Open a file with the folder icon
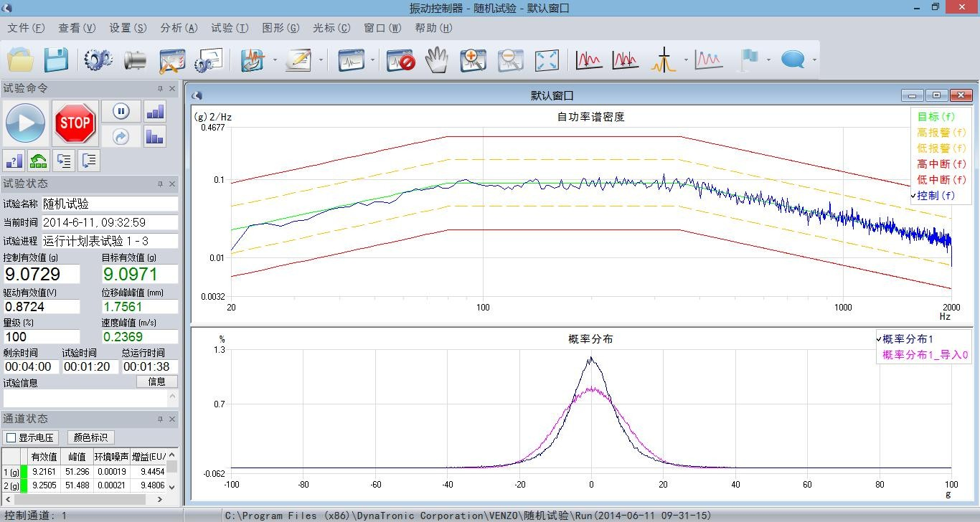Screen dimensions: 980x522 (21, 60)
